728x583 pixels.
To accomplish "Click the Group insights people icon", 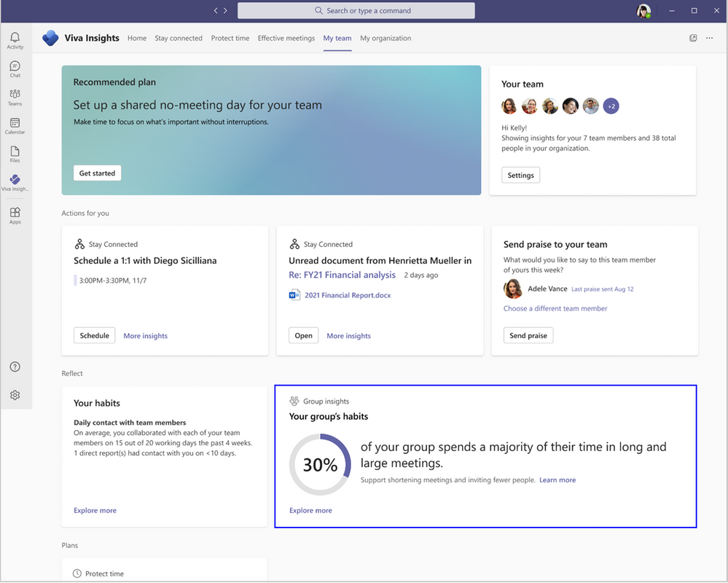I will pos(294,401).
